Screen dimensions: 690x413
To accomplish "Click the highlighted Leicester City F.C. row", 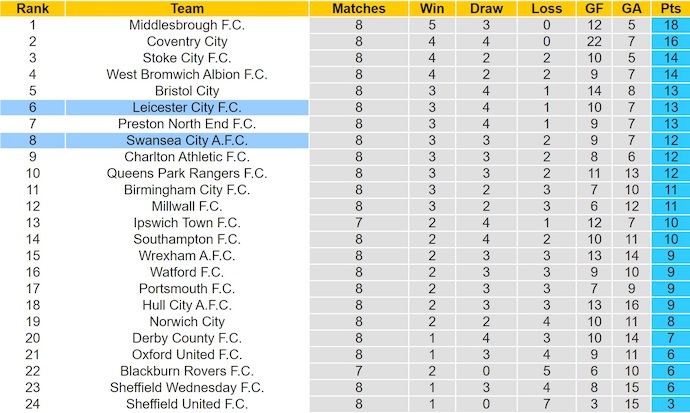I will point(187,107).
